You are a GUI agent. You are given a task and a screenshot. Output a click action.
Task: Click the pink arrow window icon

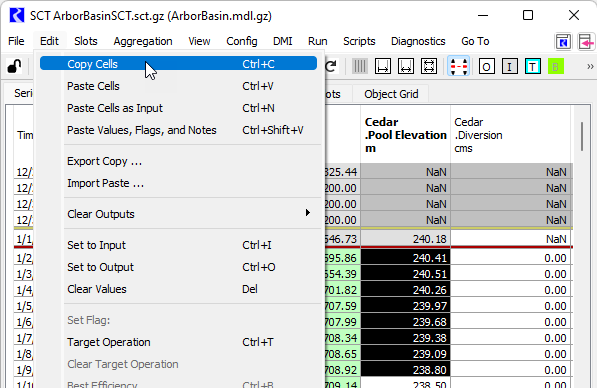point(586,42)
